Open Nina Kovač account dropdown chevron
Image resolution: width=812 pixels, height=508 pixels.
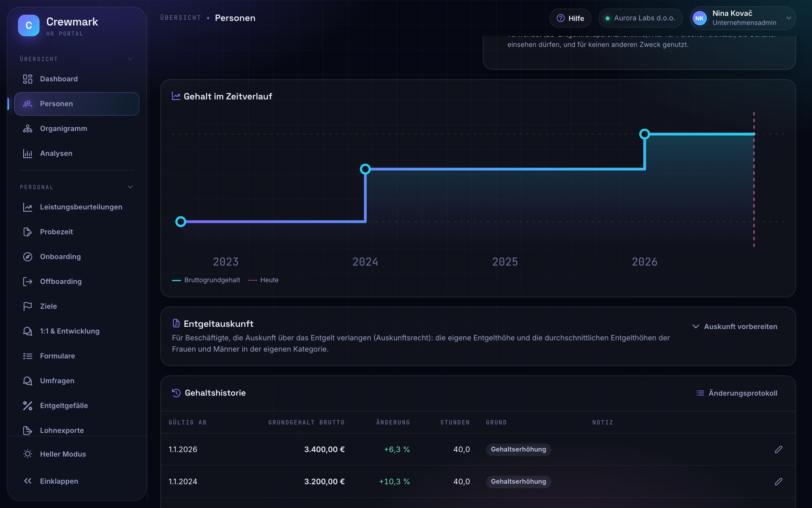click(789, 18)
